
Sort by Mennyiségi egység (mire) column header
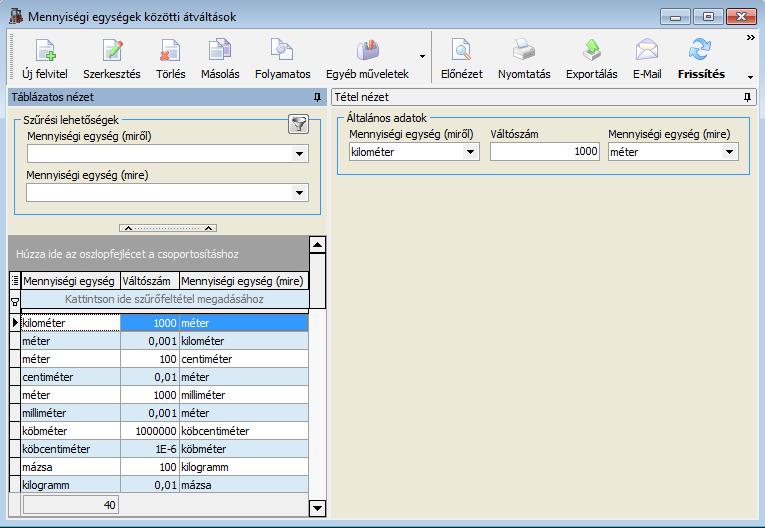pyautogui.click(x=243, y=281)
